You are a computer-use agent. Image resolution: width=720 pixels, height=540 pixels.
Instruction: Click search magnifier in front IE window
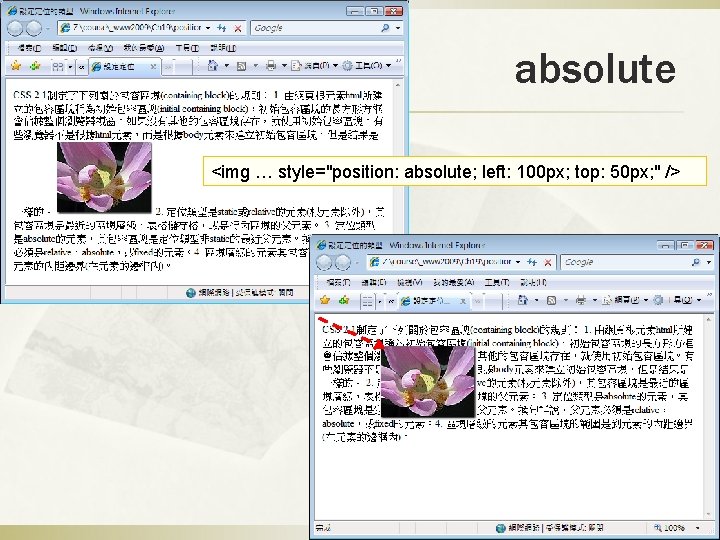coord(696,262)
